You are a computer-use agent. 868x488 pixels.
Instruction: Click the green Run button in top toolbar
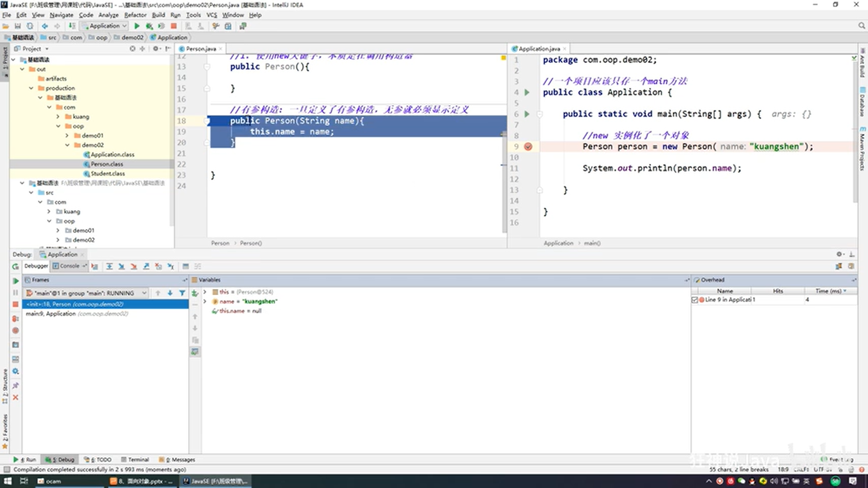point(137,26)
